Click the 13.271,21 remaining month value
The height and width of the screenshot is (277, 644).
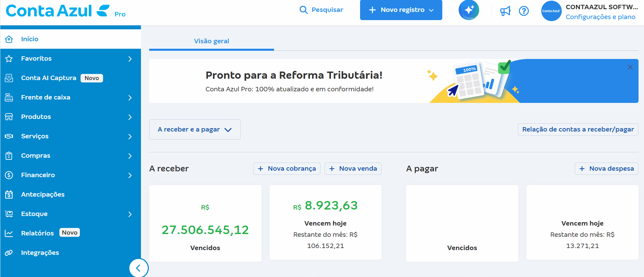coord(583,246)
